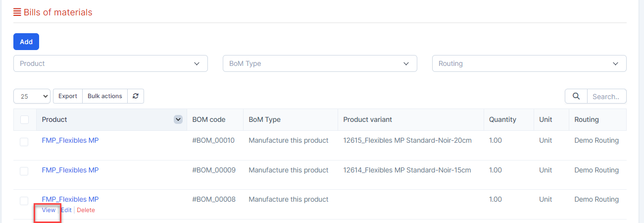Click the search magnifier icon

pyautogui.click(x=576, y=96)
